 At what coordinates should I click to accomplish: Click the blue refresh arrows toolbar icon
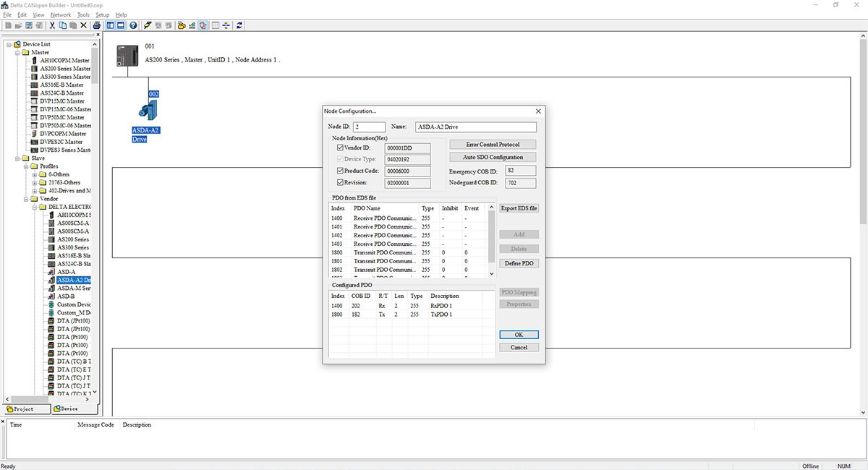click(239, 25)
